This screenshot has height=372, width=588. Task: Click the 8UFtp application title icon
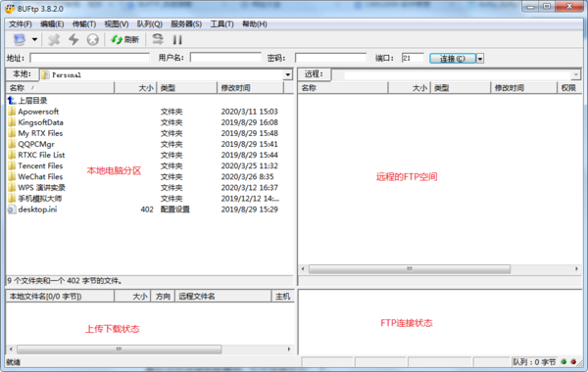(x=10, y=8)
